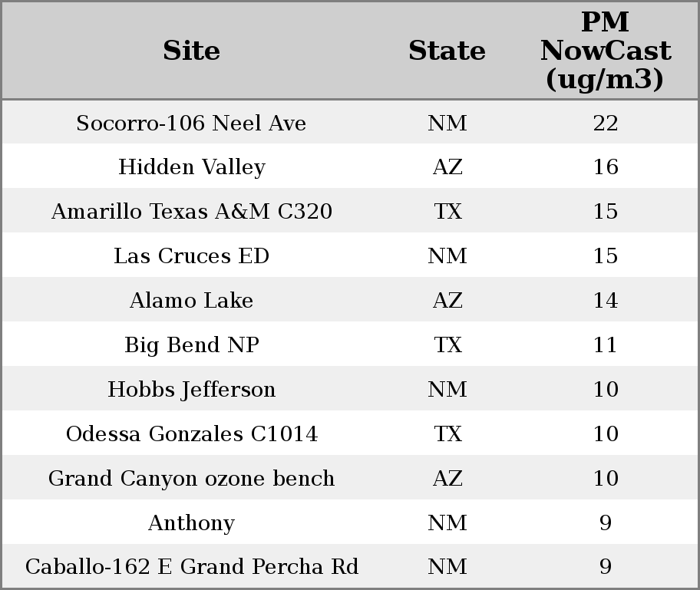700x590 pixels.
Task: Click the Grand Canyon ozone bench cell
Action: [191, 479]
